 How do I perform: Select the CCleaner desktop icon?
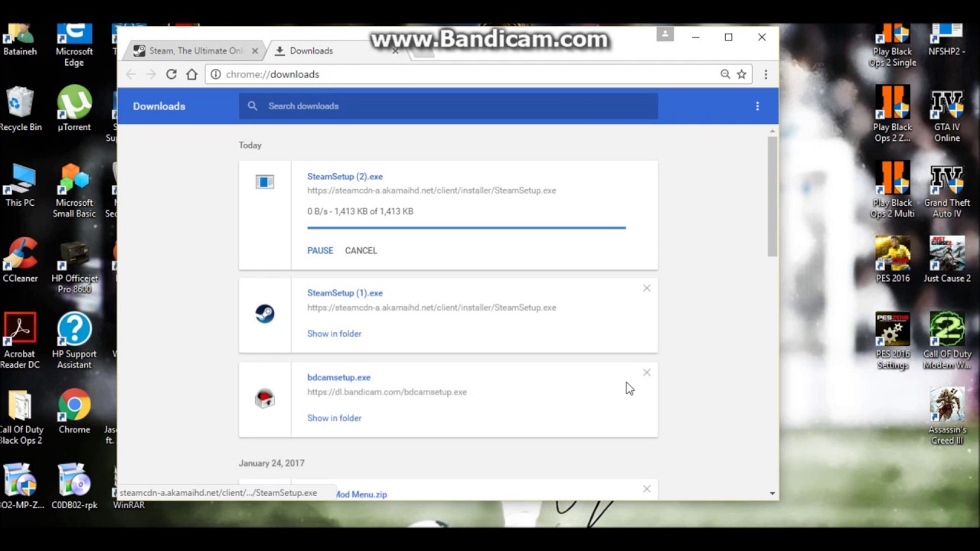coord(20,261)
